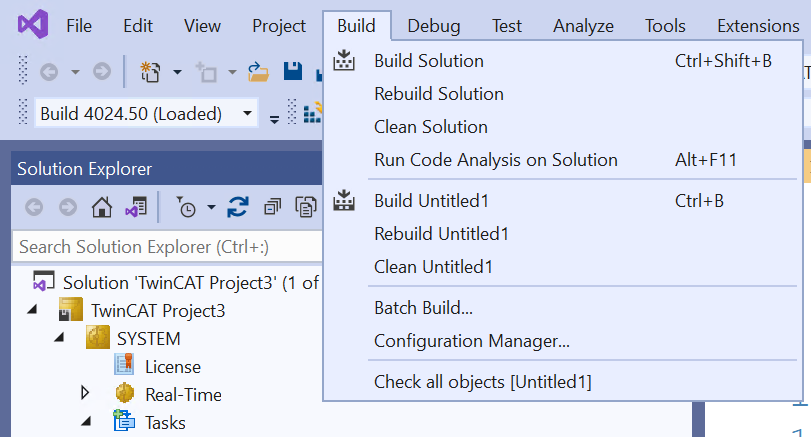The image size is (811, 437).
Task: Open the New Project dropdown arrow
Action: [177, 72]
